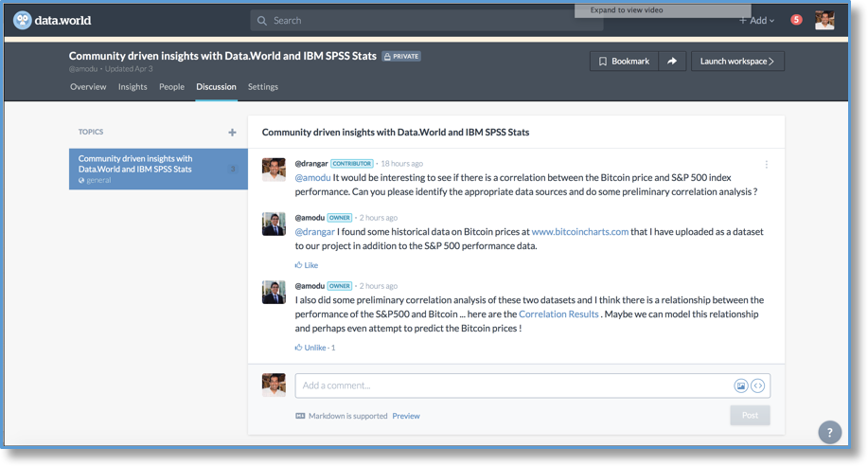Open the Add dropdown menu
Viewport: 868px width, 466px height.
point(756,21)
